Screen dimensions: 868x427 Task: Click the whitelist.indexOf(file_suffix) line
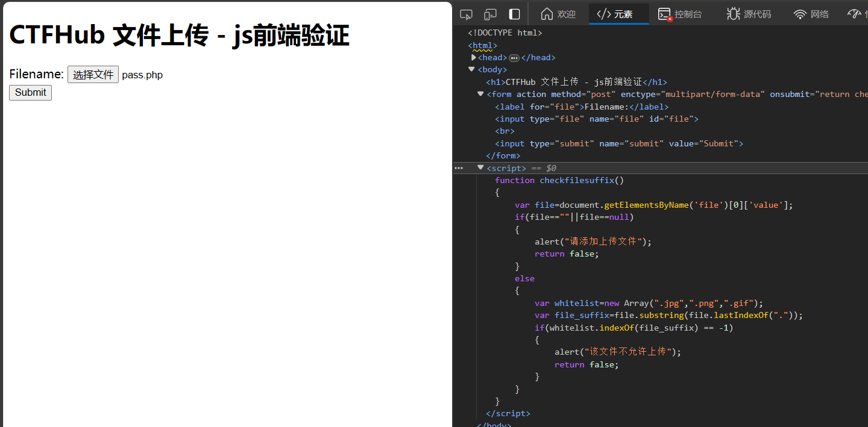[634, 328]
